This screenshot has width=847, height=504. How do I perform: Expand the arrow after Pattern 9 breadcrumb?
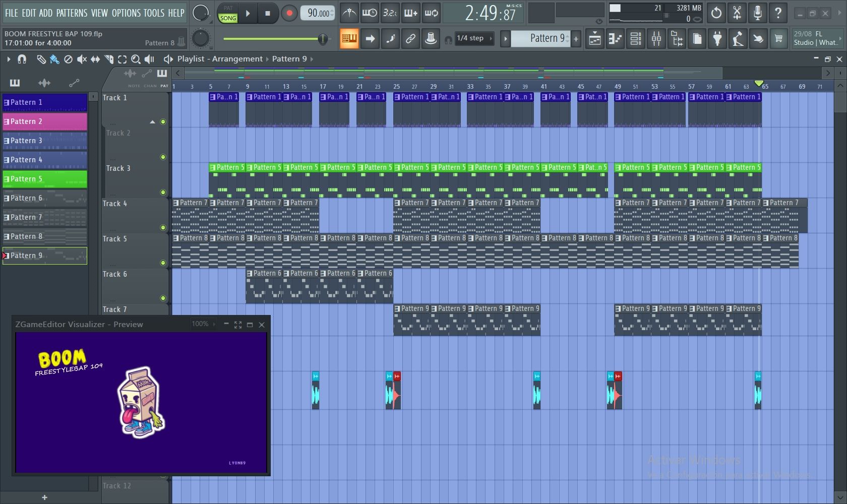(312, 59)
